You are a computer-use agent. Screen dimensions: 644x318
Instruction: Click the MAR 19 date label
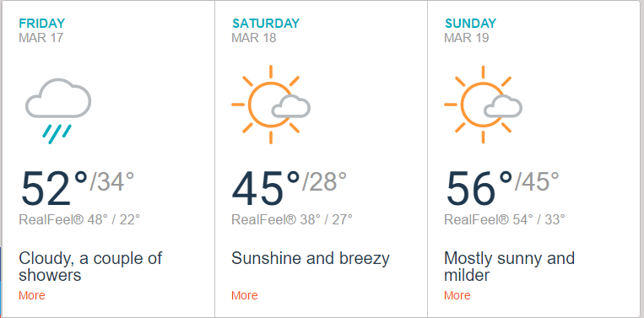pyautogui.click(x=467, y=38)
